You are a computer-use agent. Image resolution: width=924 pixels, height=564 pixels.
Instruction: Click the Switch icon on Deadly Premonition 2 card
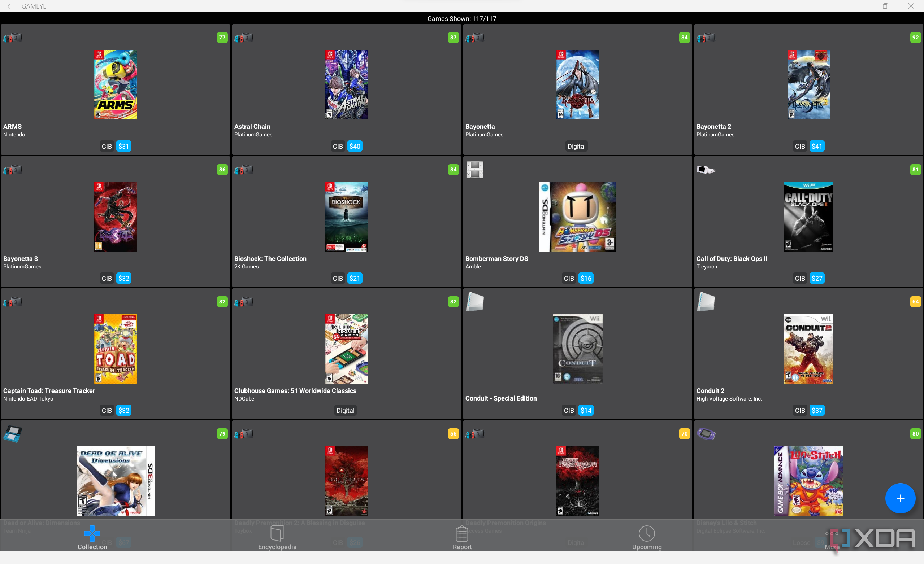(244, 434)
